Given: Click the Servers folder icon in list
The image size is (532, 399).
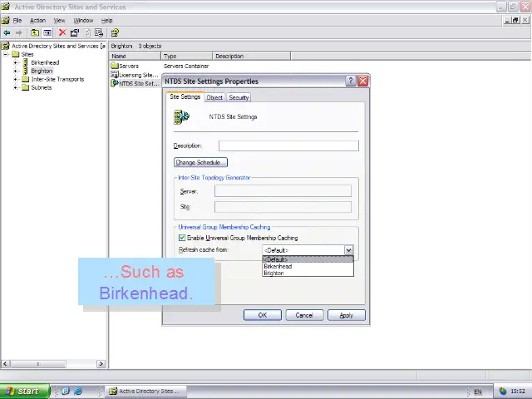Looking at the screenshot, I should click(115, 66).
